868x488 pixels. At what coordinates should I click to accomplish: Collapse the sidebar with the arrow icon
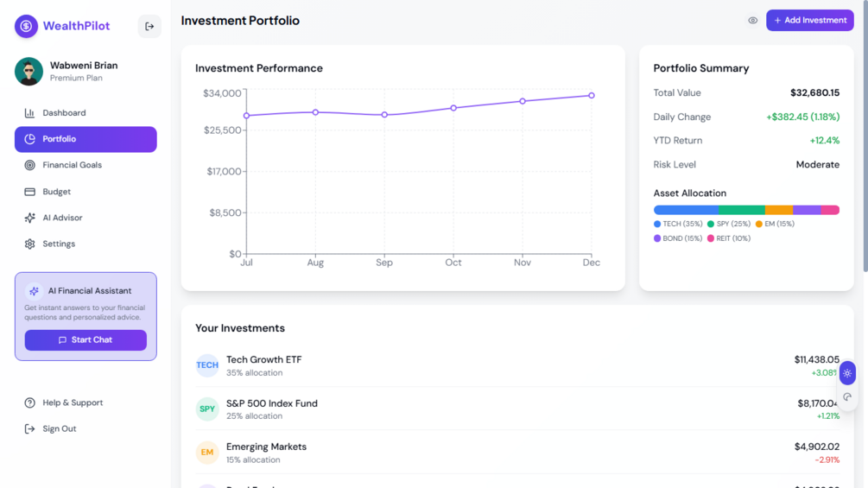tap(149, 26)
